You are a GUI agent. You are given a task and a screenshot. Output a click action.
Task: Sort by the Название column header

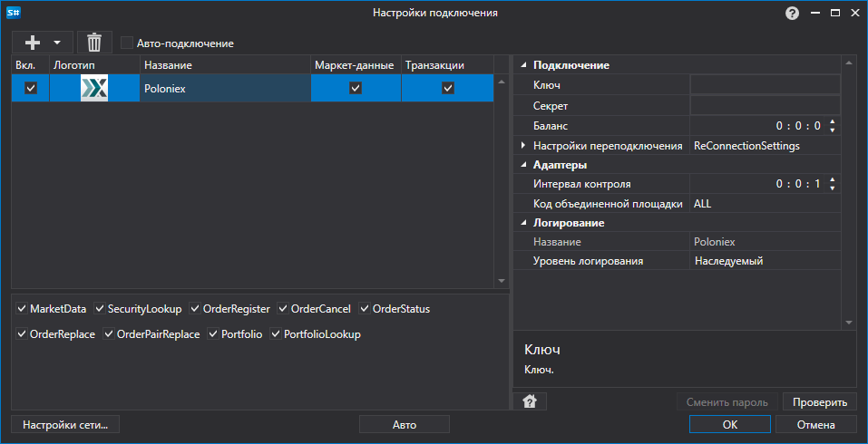point(225,65)
